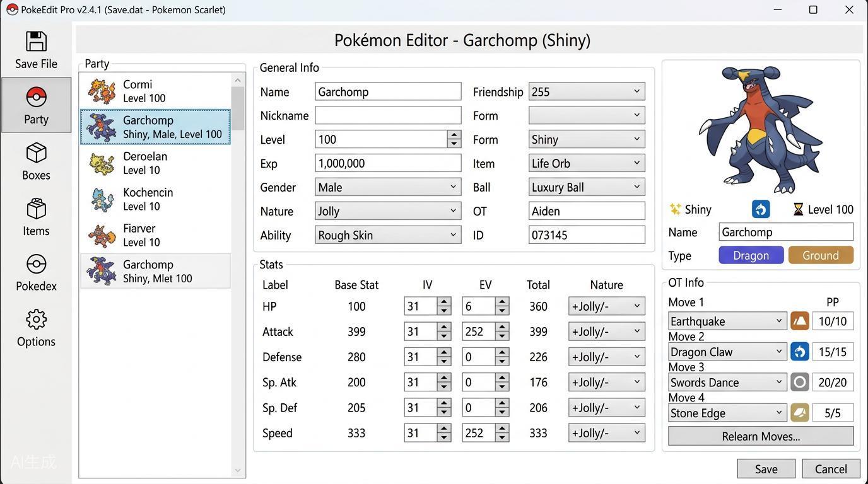Click the Exp field showing 1,000,000
Screen dimensions: 868x484
388,163
